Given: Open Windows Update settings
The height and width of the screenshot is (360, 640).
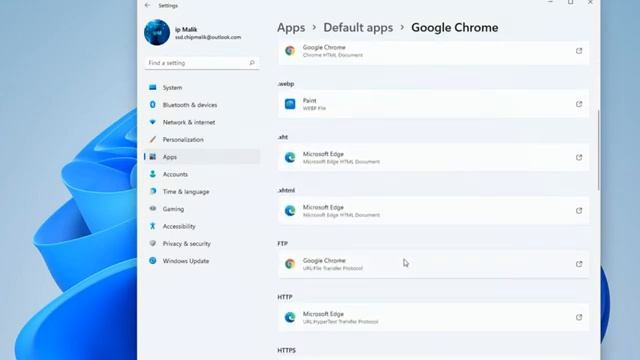Looking at the screenshot, I should pos(202,261).
